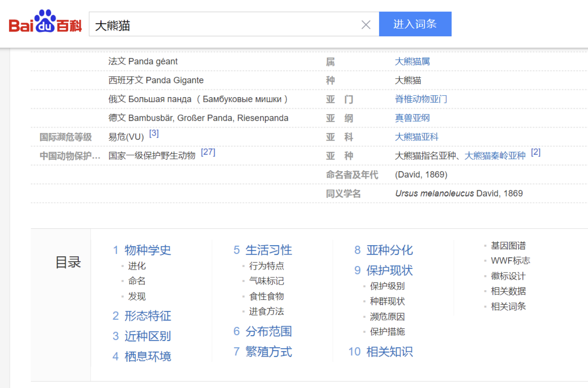The image size is (588, 388).
Task: Open the 大熊猫亚科 link
Action: 416,137
